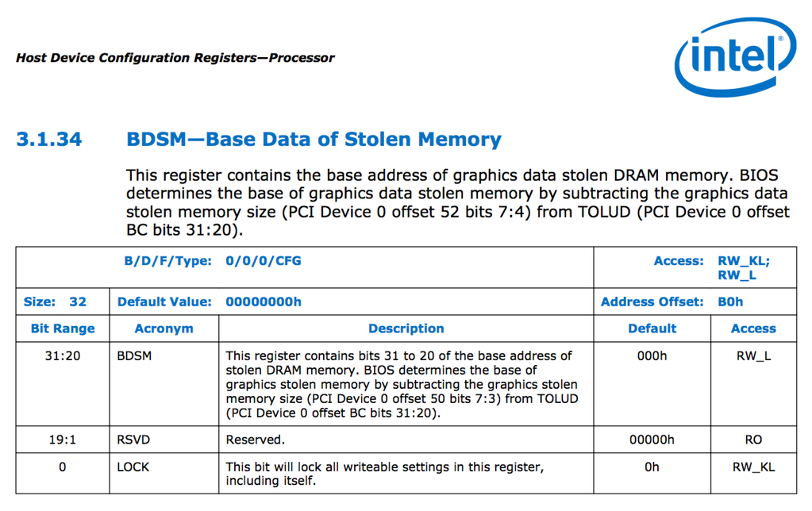This screenshot has height=511, width=812.
Task: Click the Description column header
Action: pyautogui.click(x=406, y=328)
